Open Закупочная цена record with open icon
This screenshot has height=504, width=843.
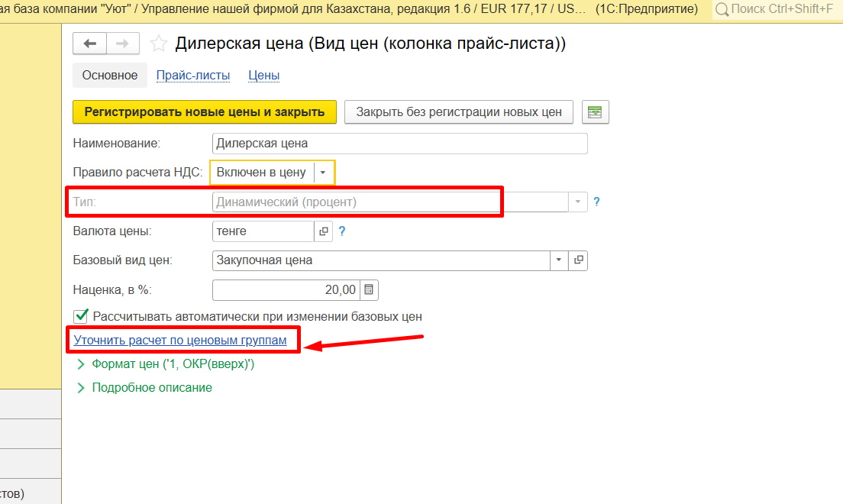(x=579, y=260)
